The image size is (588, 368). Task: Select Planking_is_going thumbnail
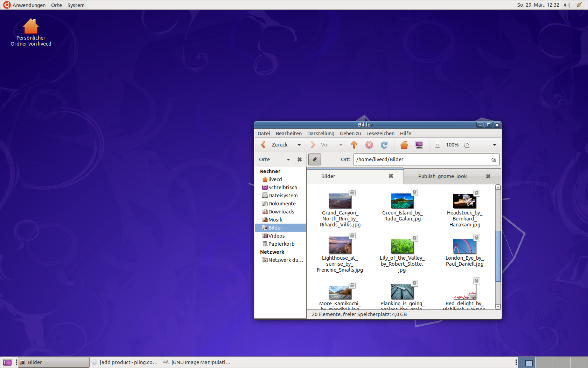coord(402,292)
